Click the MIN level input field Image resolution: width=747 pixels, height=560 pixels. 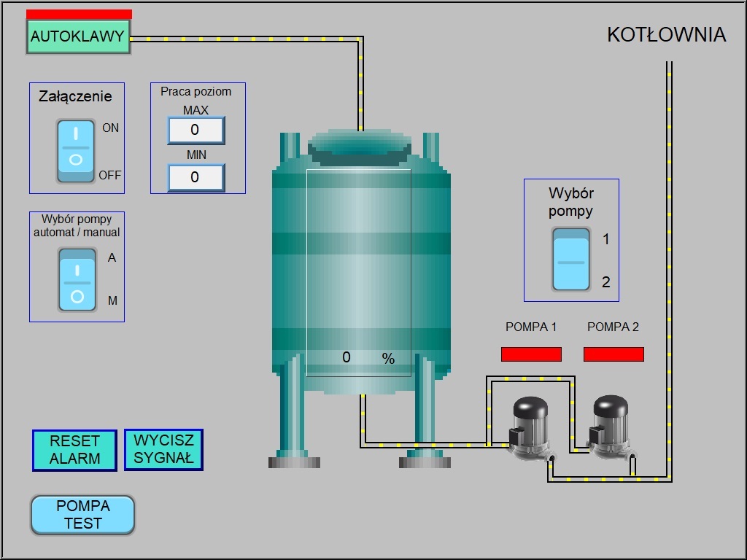click(x=196, y=177)
